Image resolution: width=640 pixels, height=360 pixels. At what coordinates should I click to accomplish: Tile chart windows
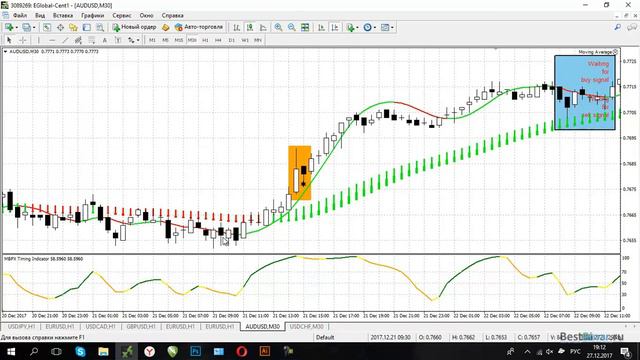click(x=305, y=27)
